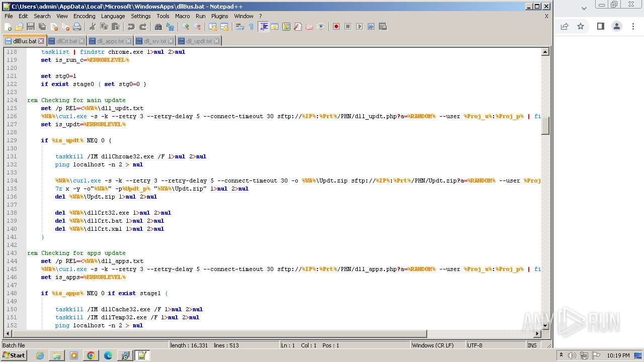Viewport: 644px width, 362px height.
Task: Toggle INS insert mode in status bar
Action: click(x=532, y=345)
